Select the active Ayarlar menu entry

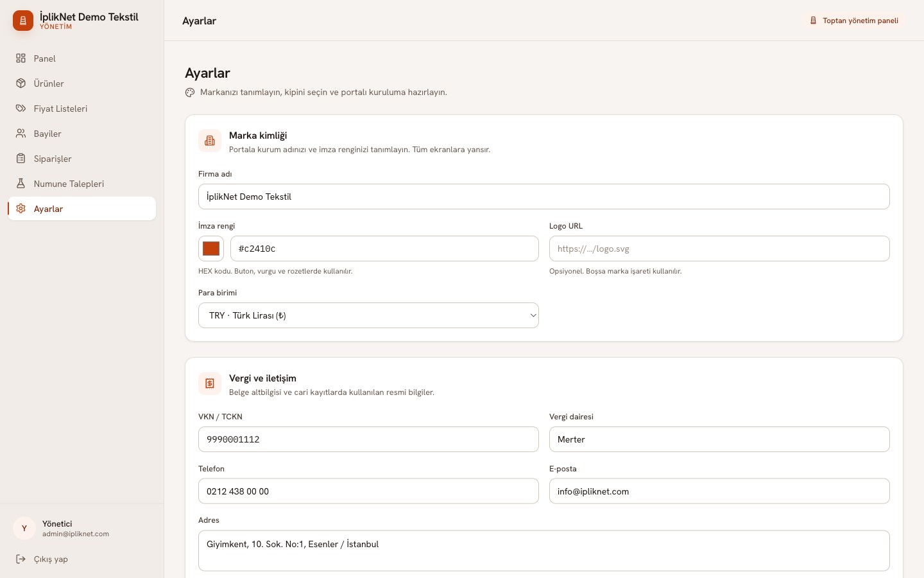click(82, 209)
